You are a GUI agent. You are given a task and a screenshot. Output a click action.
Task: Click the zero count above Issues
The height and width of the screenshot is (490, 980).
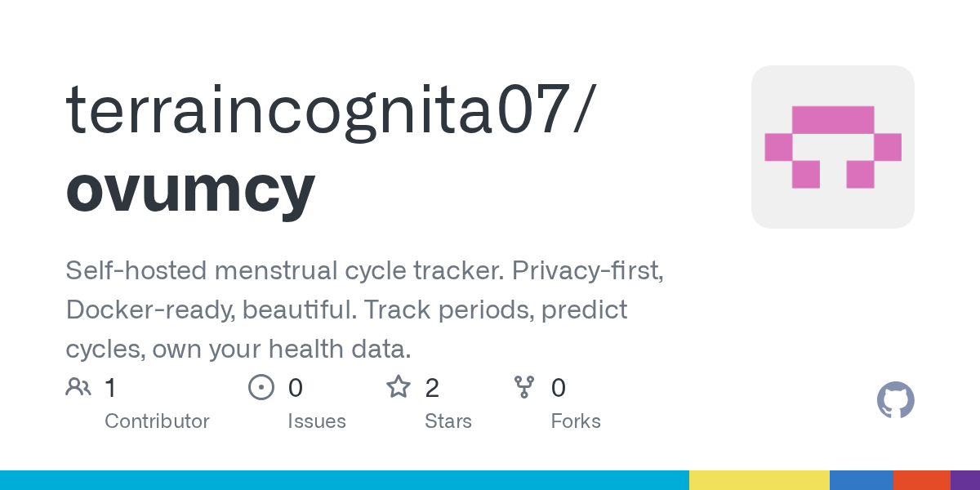[296, 388]
